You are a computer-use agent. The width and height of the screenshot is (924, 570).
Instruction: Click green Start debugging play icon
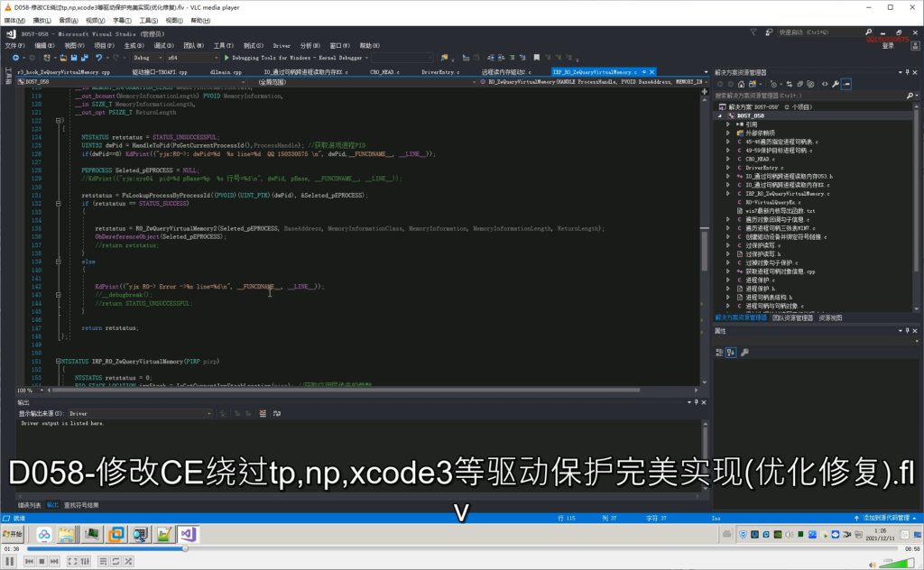coord(226,58)
